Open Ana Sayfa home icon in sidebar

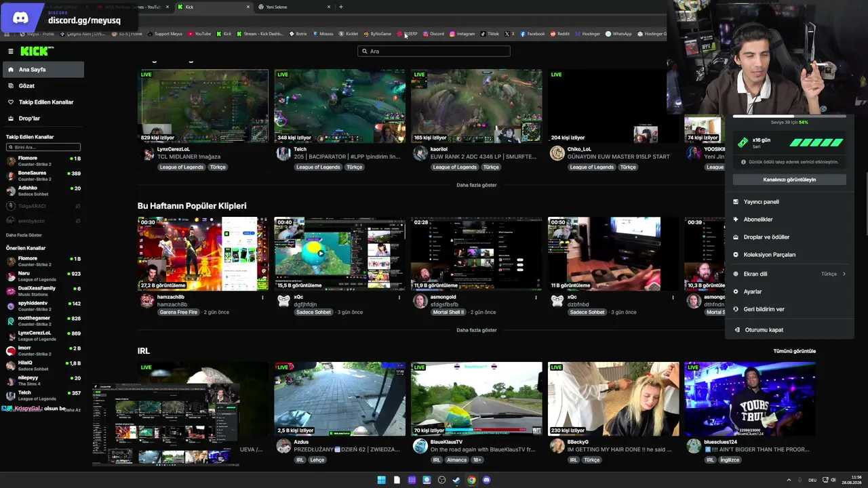(11, 69)
